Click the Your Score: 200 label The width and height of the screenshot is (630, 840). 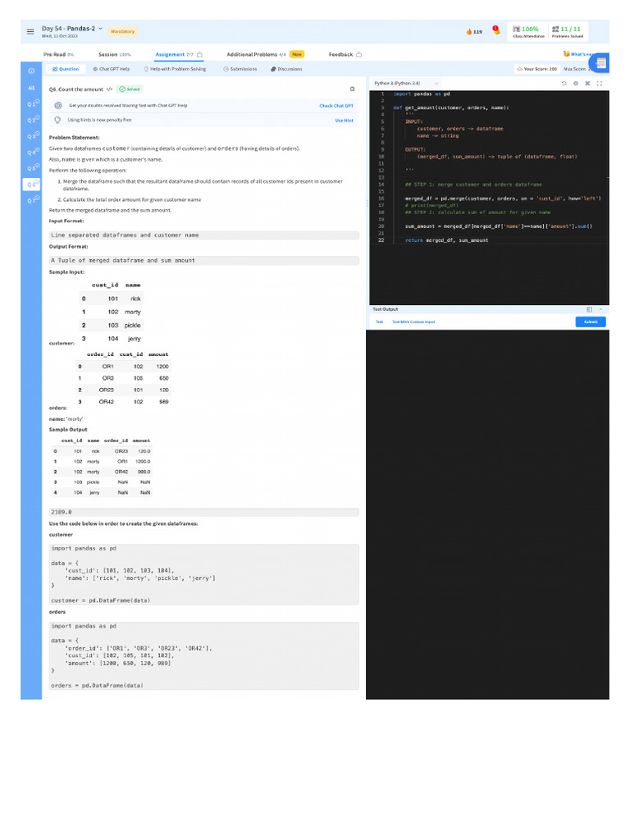click(536, 69)
